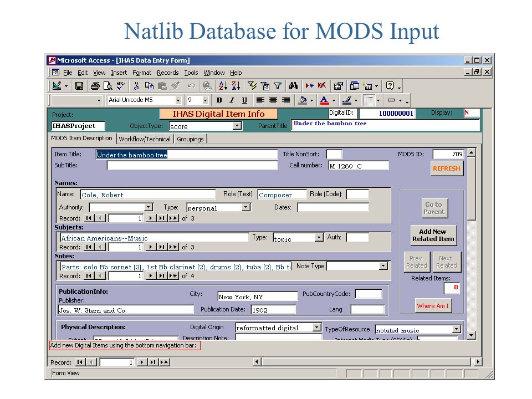This screenshot has width=532, height=399.
Task: Go to last record in Subjects navigator
Action: (161, 247)
